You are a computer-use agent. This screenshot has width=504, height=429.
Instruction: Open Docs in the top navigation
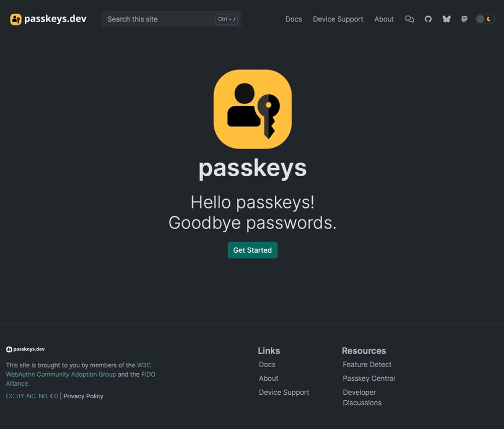(x=293, y=19)
